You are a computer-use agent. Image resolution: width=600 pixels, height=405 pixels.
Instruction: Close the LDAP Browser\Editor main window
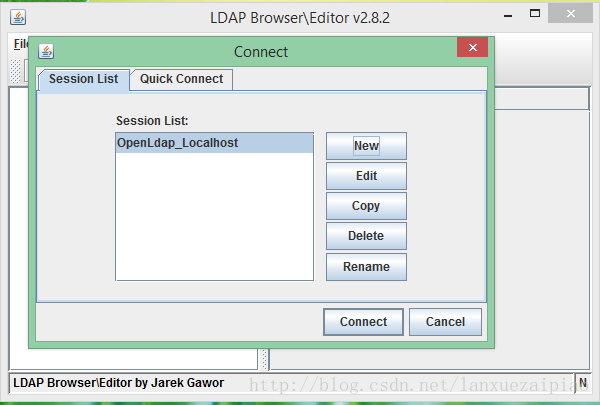point(571,14)
